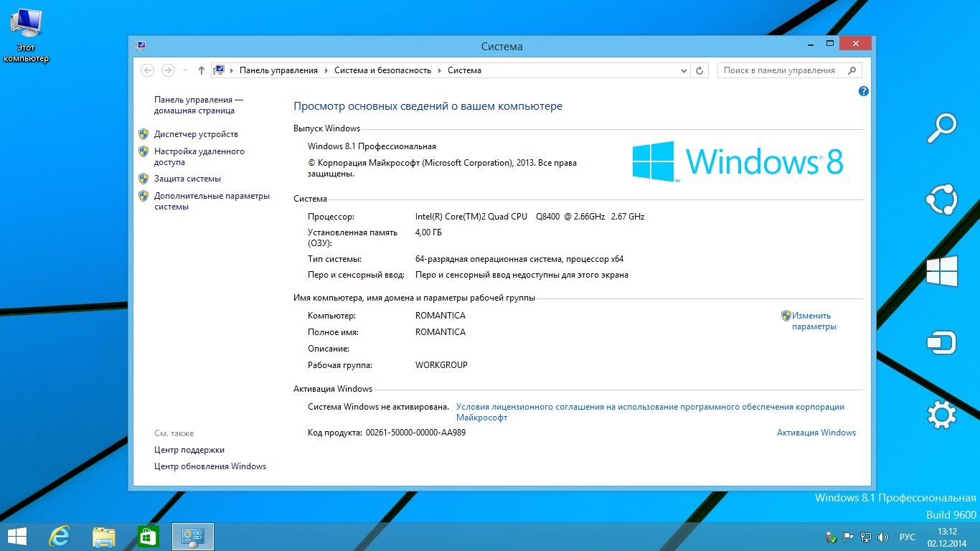Open Диспетчер устройств link
Viewport: 980px width, 551px height.
pyautogui.click(x=196, y=134)
